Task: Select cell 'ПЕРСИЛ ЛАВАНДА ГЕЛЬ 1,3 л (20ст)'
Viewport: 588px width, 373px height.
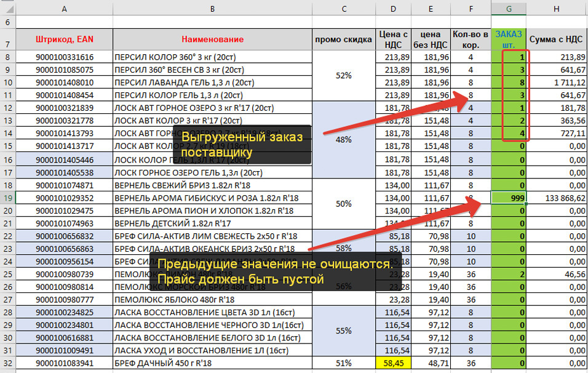Action: click(212, 82)
